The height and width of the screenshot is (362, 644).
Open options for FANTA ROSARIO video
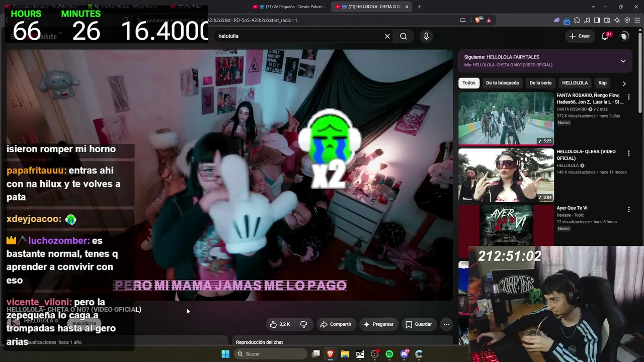pos(628,97)
